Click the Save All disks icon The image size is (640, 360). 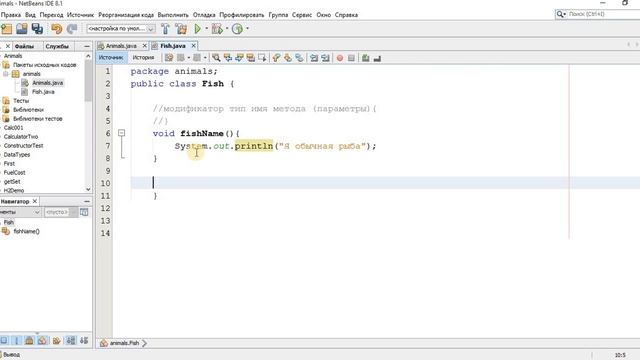tap(37, 29)
